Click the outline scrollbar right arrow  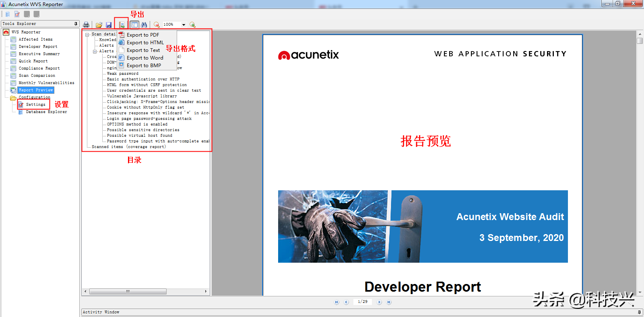pyautogui.click(x=206, y=291)
